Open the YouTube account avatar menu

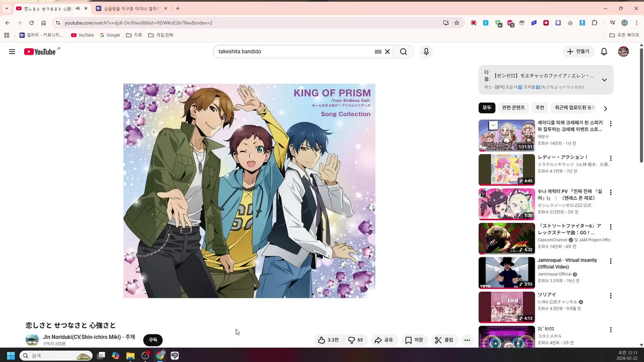coord(623,52)
